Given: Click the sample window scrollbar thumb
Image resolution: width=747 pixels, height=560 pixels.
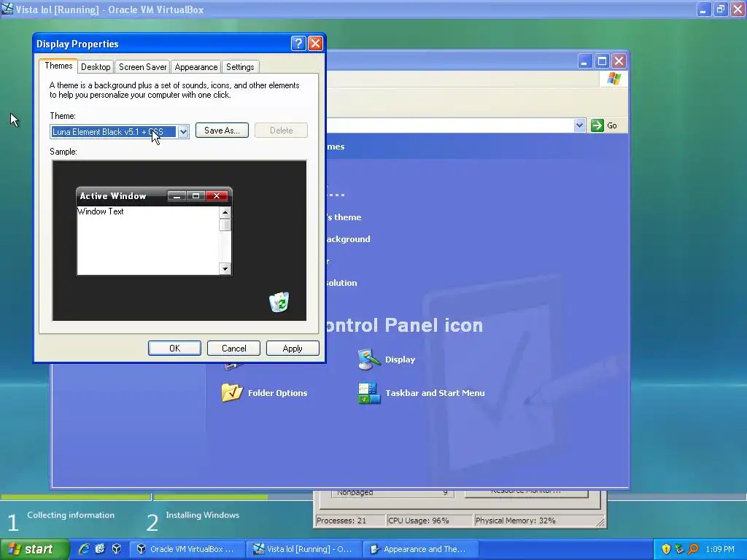Looking at the screenshot, I should [225, 225].
